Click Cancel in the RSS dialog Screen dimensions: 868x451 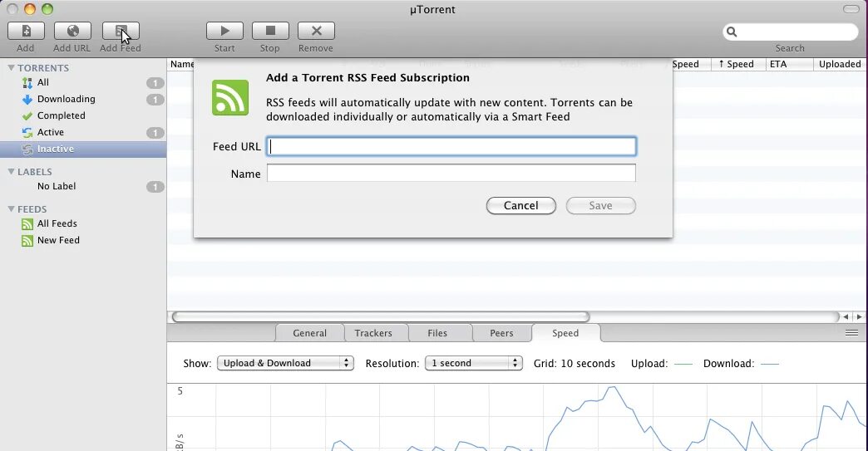521,206
